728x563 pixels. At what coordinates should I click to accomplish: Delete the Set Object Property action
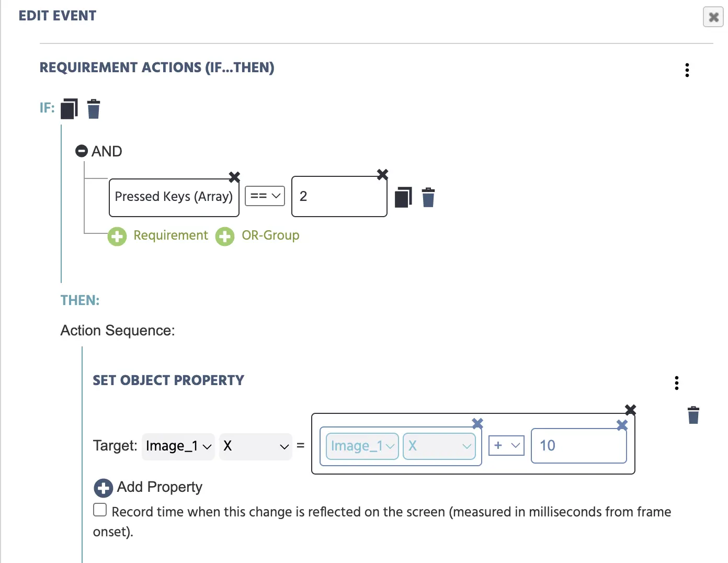pyautogui.click(x=693, y=415)
